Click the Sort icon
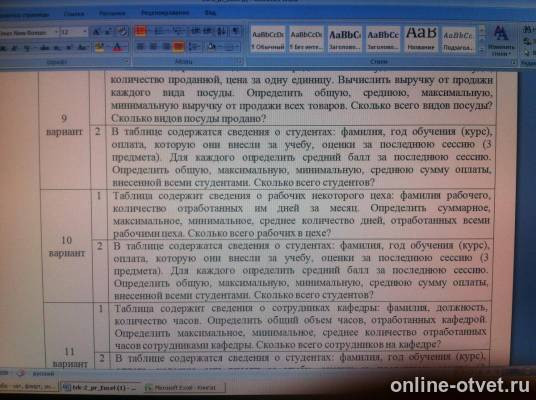Screen dimensions: 536x400 coord(221,31)
